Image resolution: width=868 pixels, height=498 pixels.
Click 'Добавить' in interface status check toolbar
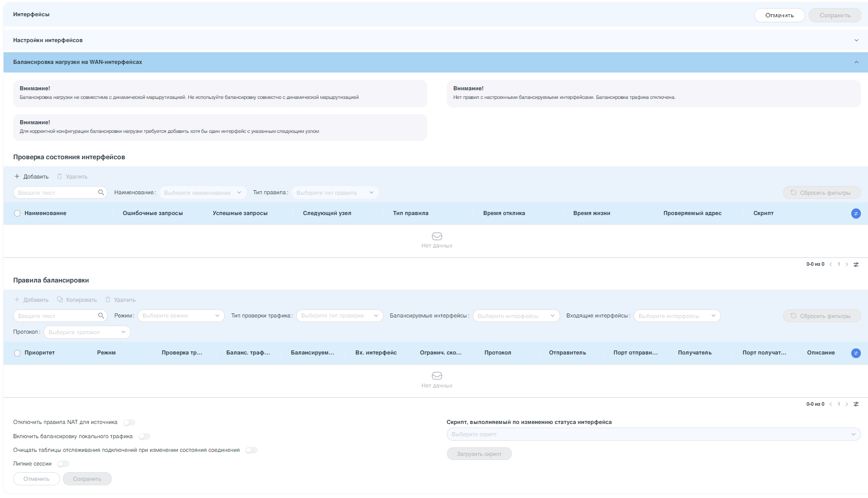pyautogui.click(x=31, y=176)
